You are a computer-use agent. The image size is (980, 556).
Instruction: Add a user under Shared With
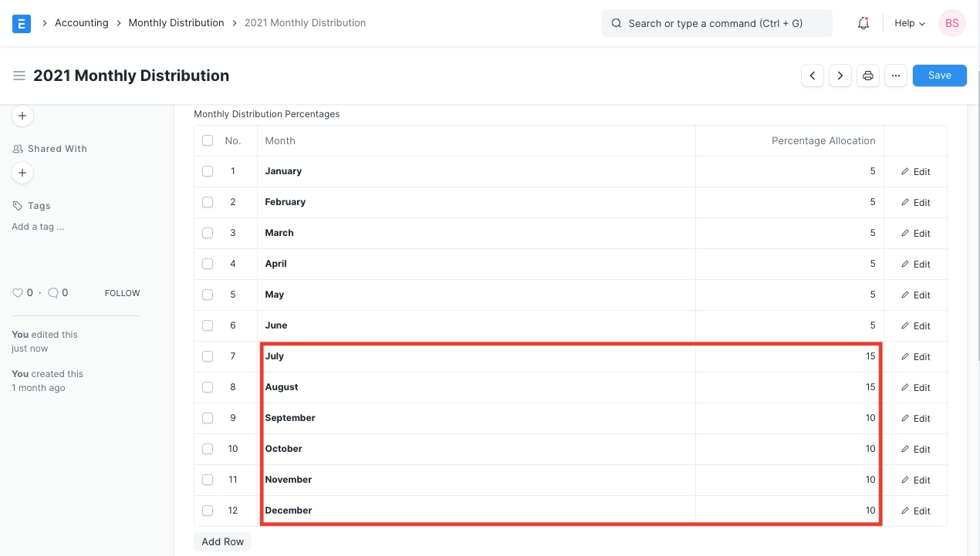(x=22, y=173)
